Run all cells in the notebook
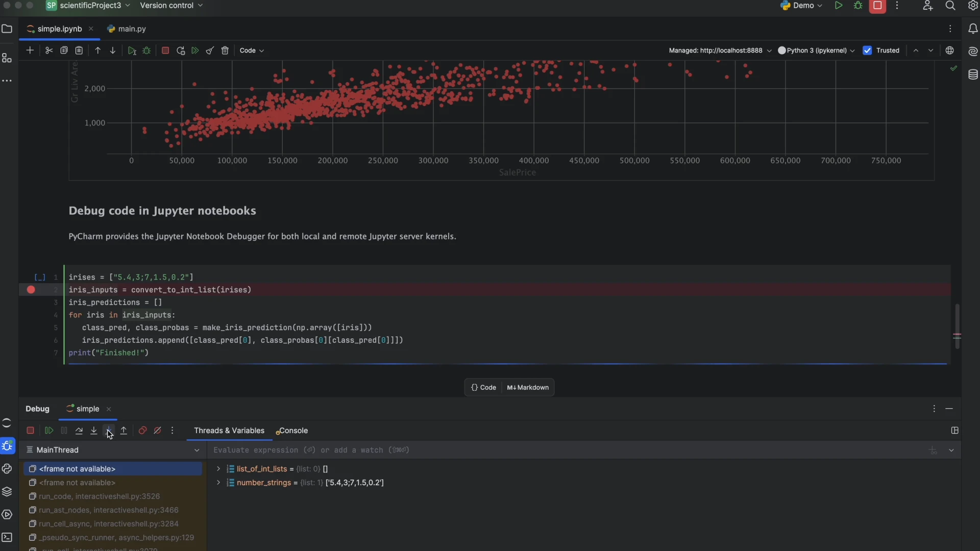This screenshot has width=980, height=551. [195, 51]
